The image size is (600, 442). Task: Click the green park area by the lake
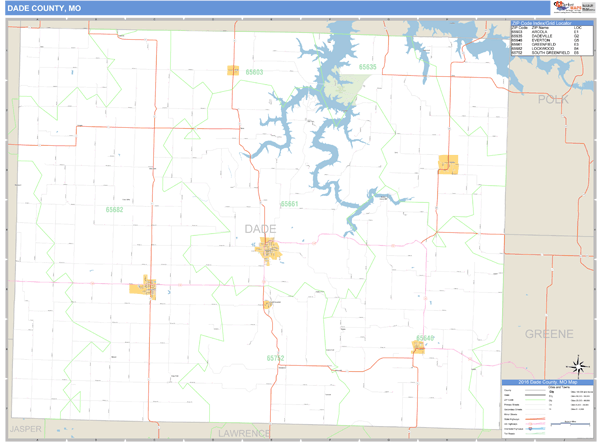pyautogui.click(x=341, y=94)
